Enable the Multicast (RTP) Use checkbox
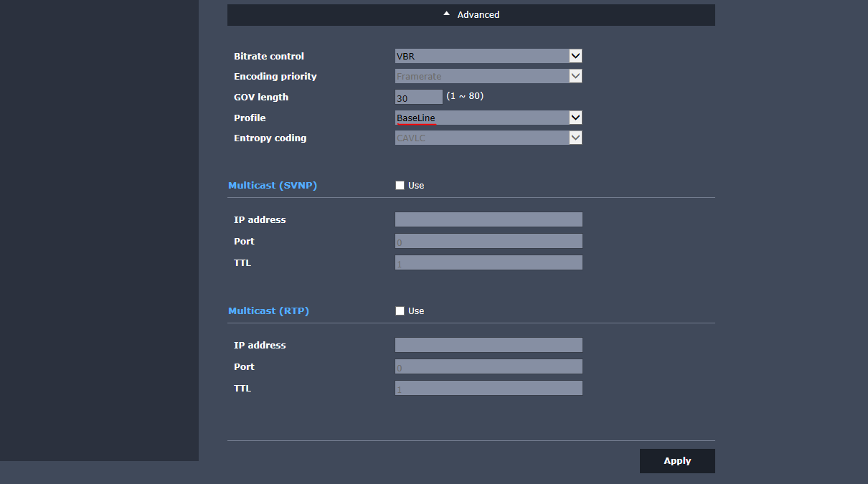Viewport: 868px width, 484px height. pos(400,311)
